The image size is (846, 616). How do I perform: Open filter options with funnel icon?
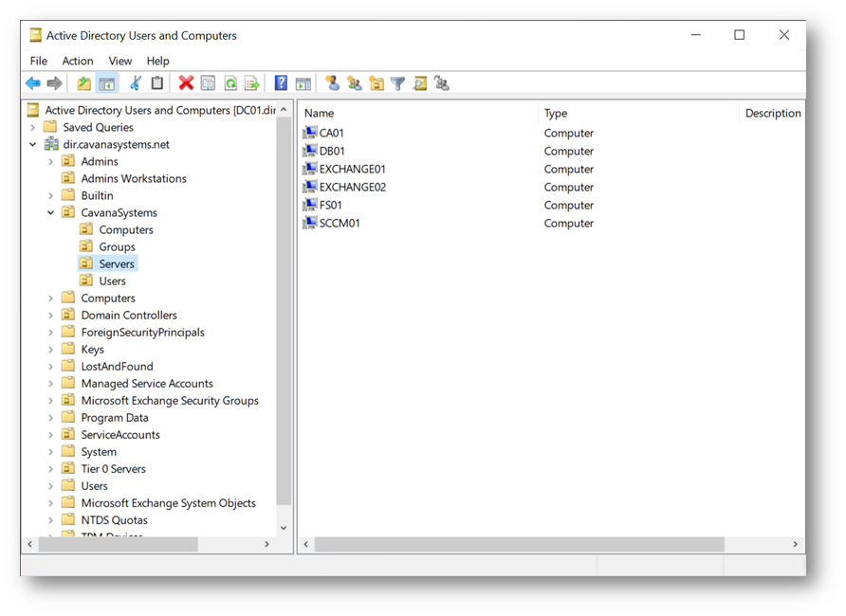(x=397, y=83)
